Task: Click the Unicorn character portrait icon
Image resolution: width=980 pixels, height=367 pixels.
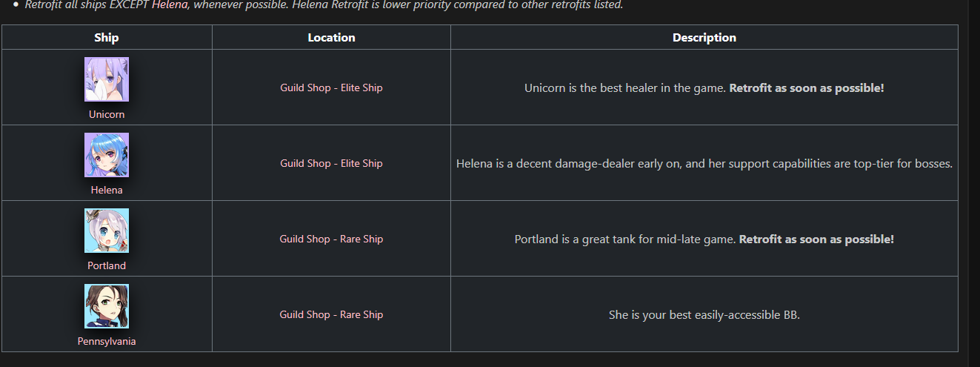Action: [107, 79]
